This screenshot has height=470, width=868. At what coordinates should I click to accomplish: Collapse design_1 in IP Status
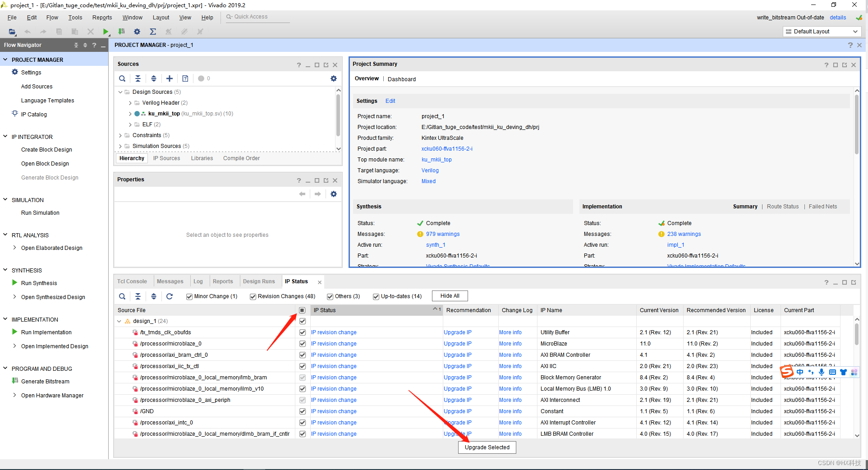[119, 321]
